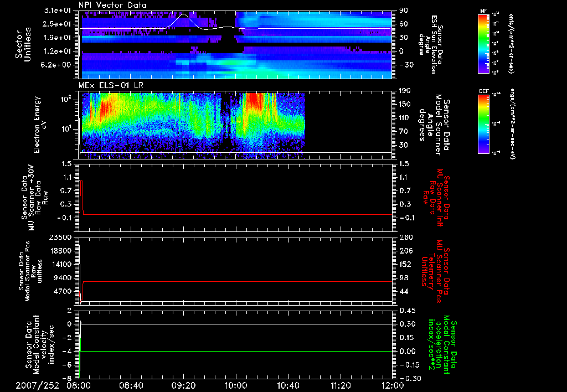Click the 10:00 time axis tick label
Viewport: 567px width, 392px height.
(236, 385)
